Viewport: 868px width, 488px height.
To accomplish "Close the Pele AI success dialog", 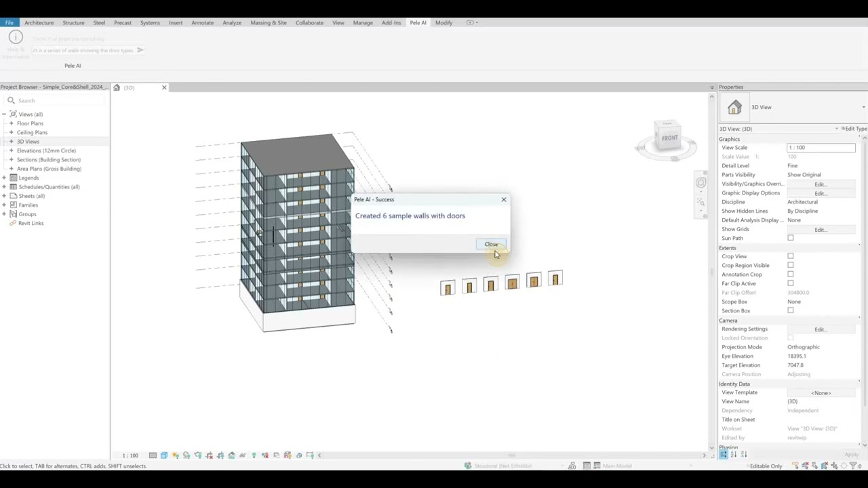I will tap(491, 244).
